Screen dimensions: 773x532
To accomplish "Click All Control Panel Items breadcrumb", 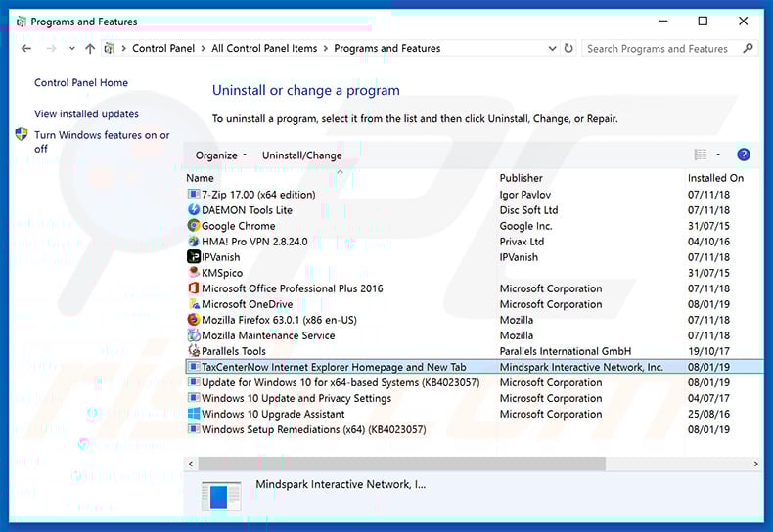I will click(x=264, y=48).
